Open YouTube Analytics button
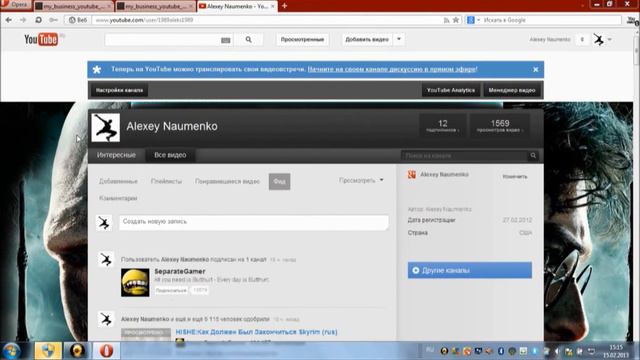 451,90
